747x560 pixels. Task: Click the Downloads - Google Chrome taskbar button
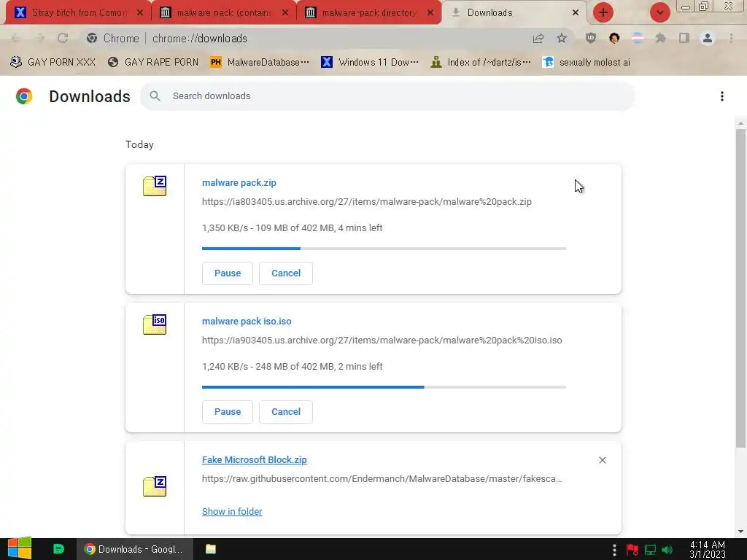tap(135, 549)
